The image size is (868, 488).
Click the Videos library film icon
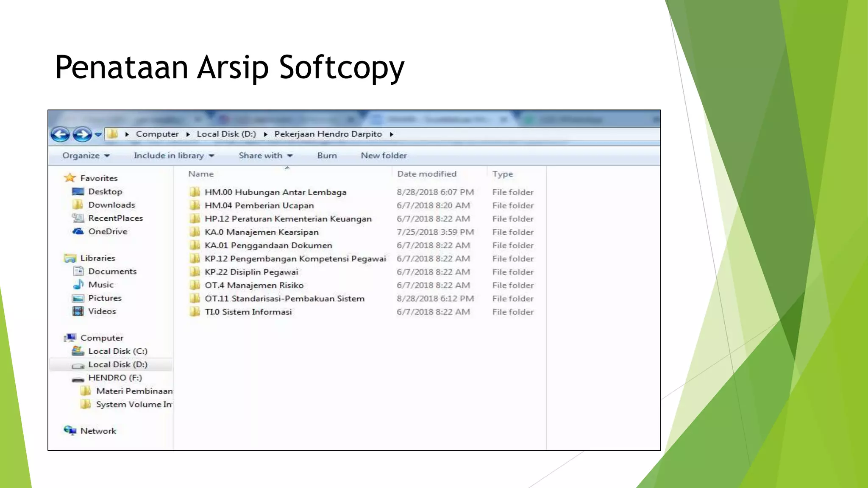click(x=78, y=311)
